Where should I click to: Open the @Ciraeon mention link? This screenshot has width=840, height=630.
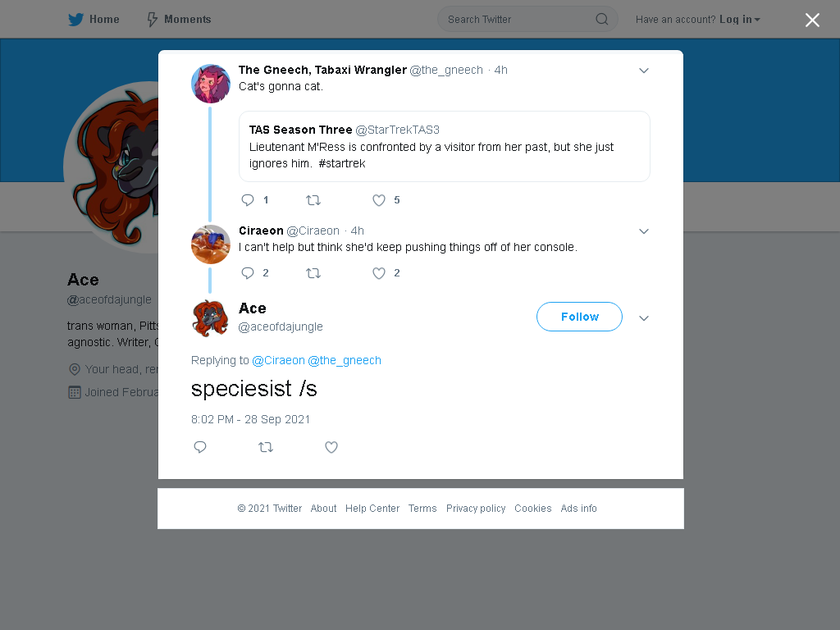click(x=278, y=360)
